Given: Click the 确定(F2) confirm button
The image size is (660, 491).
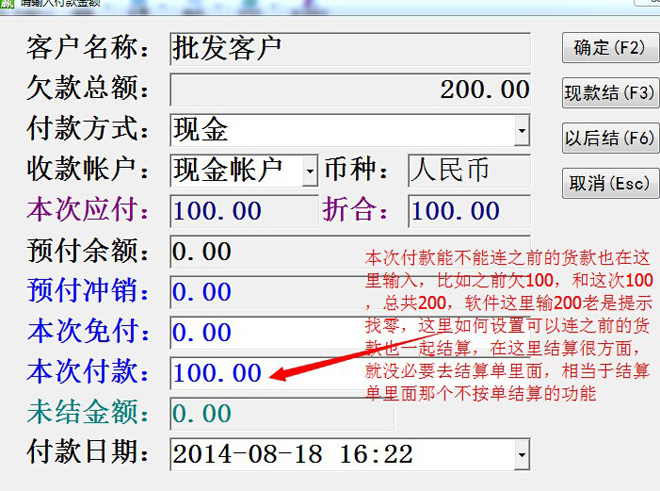Looking at the screenshot, I should point(609,48).
